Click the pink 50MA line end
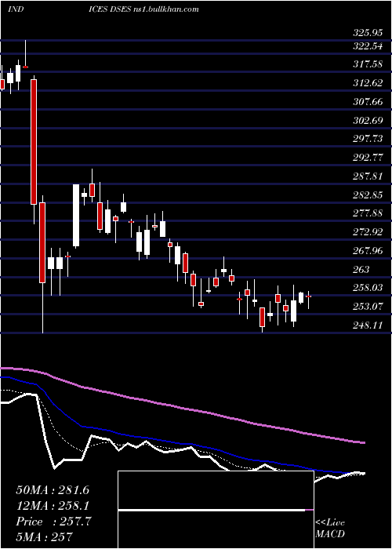392x549 pixels. [362, 443]
